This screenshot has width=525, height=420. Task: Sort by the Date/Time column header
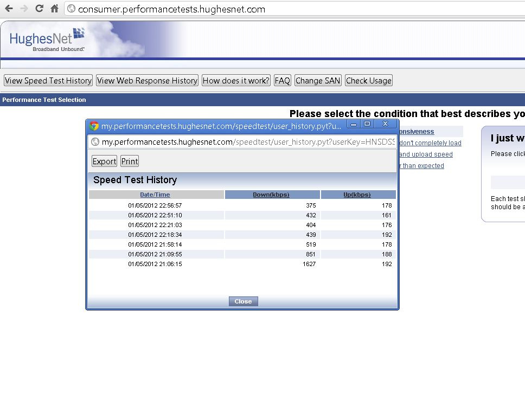[155, 195]
